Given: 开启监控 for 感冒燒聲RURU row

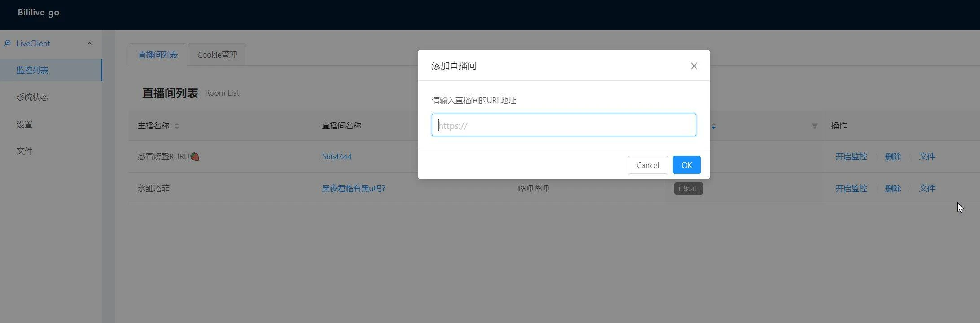Looking at the screenshot, I should click(x=851, y=157).
